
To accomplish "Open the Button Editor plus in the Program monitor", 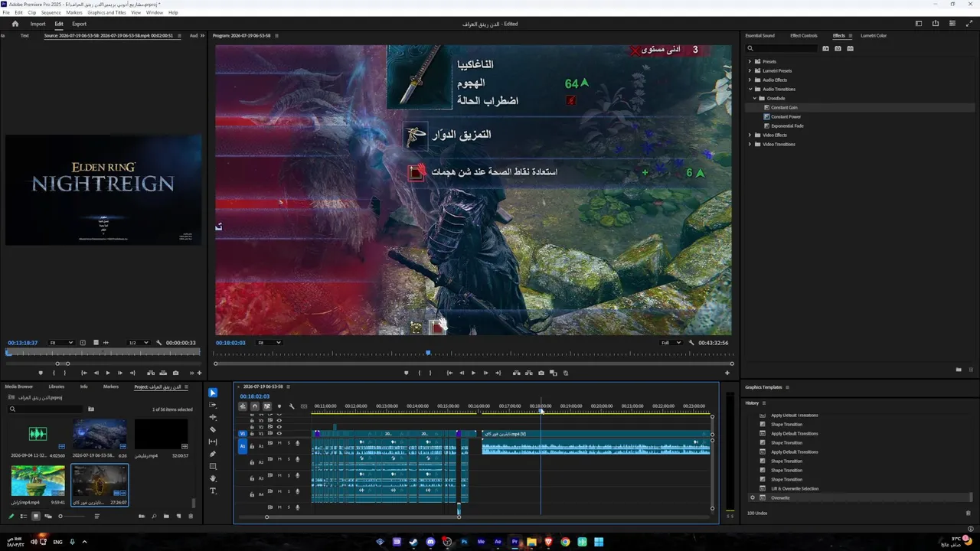I will 727,373.
